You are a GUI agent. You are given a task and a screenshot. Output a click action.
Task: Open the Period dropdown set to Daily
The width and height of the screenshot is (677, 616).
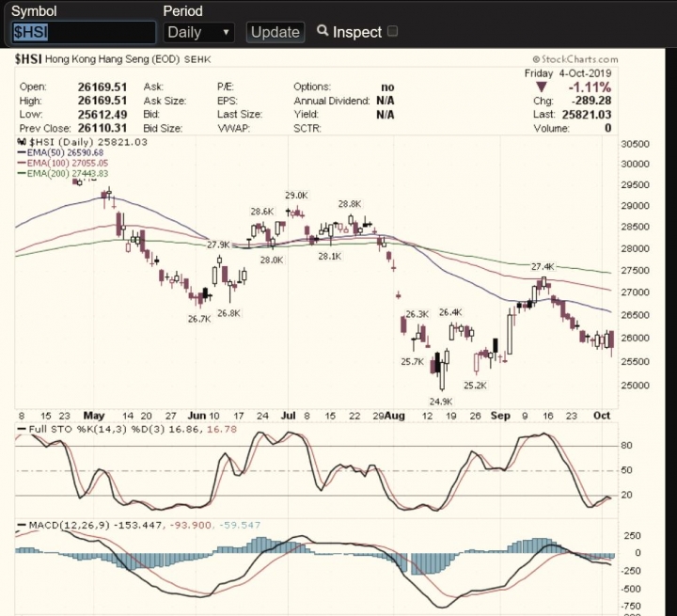pos(198,32)
